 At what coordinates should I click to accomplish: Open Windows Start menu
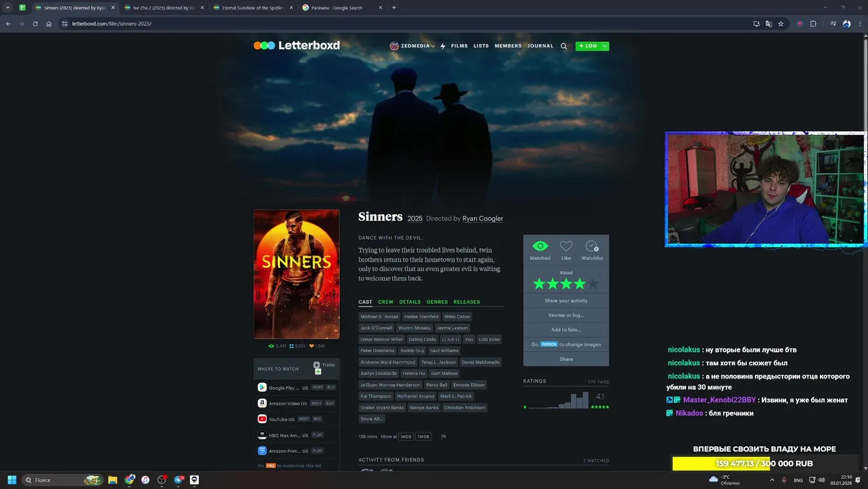tap(12, 480)
